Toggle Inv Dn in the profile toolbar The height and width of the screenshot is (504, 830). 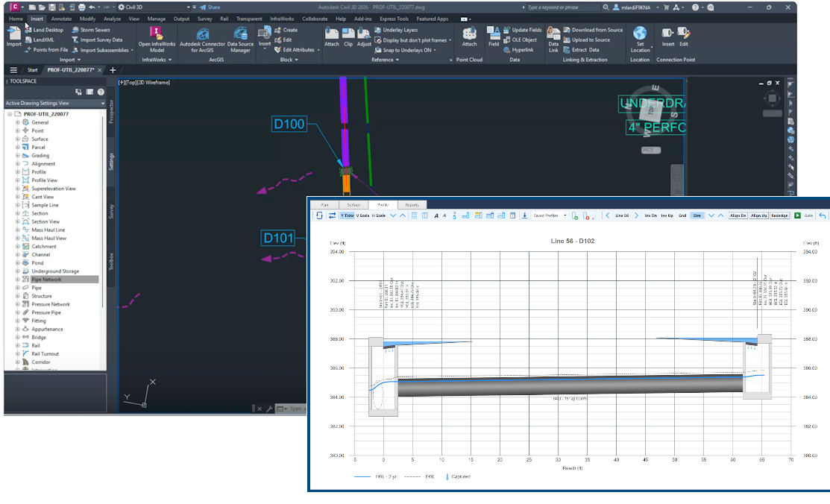(650, 215)
